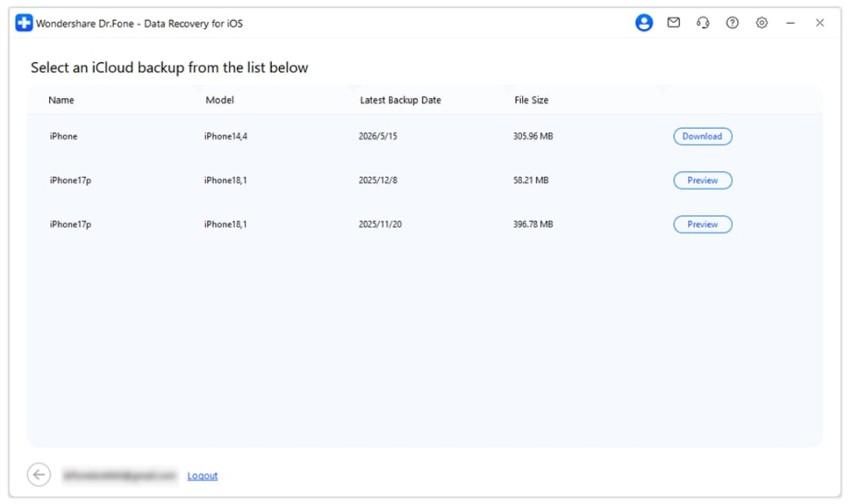This screenshot has width=851, height=504.
Task: Click the window title text
Action: click(140, 23)
